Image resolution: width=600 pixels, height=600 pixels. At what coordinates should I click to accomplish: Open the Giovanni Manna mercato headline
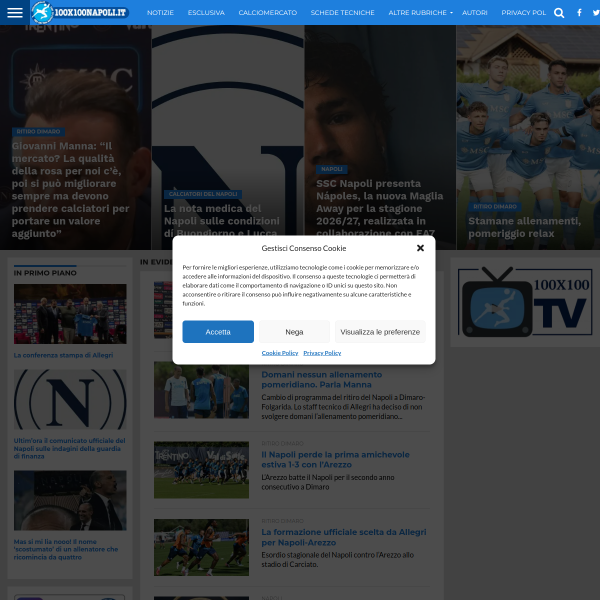coord(71,190)
